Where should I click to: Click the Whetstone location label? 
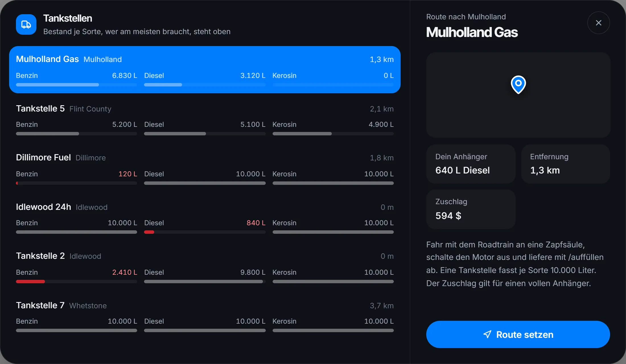point(88,306)
